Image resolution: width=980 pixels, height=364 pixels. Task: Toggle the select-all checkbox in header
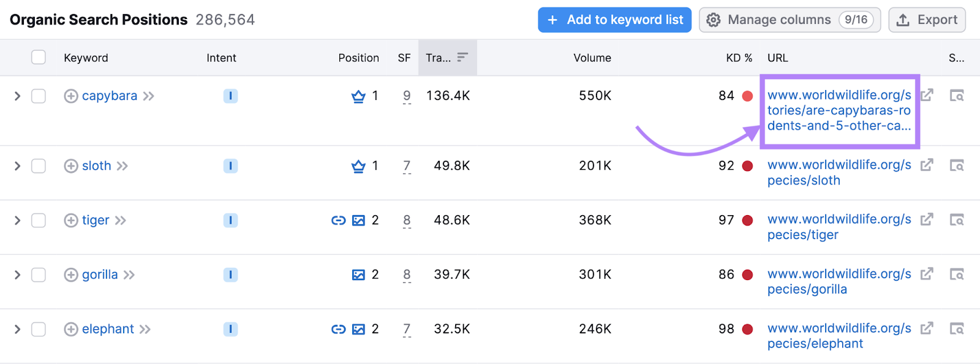click(x=39, y=58)
